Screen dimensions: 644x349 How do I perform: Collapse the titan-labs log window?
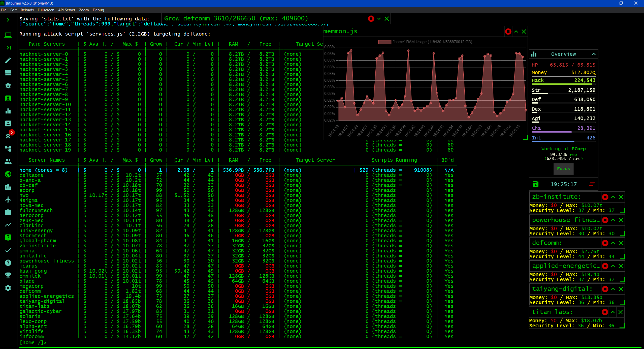pos(613,312)
